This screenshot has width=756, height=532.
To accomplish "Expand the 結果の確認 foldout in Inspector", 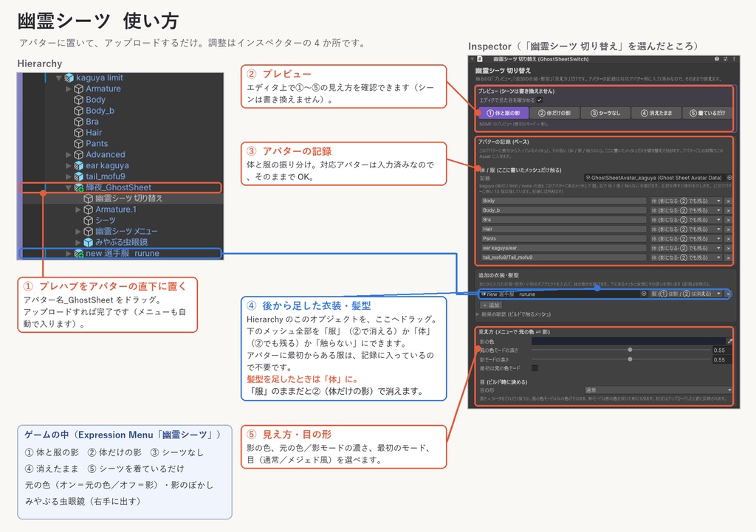I will (478, 314).
